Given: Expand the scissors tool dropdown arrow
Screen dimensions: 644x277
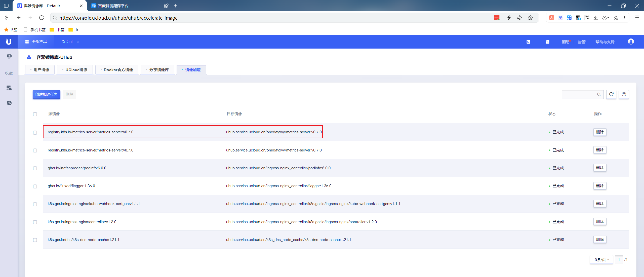Looking at the screenshot, I should 608,18.
